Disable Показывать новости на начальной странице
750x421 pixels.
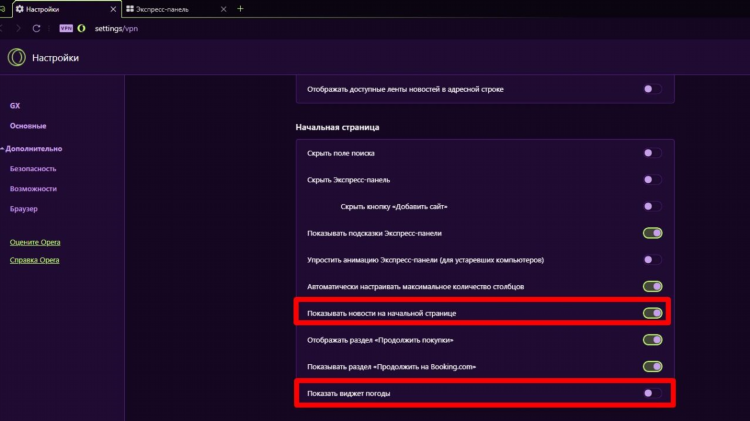pyautogui.click(x=652, y=313)
